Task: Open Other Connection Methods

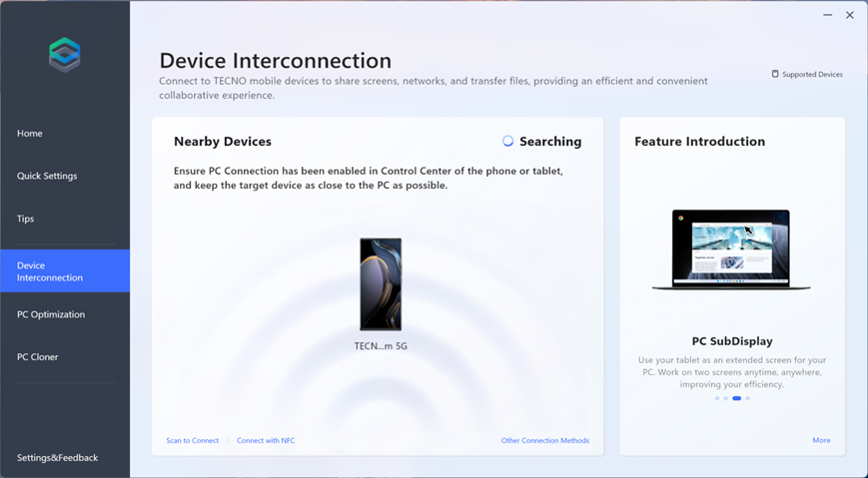Action: pyautogui.click(x=544, y=440)
